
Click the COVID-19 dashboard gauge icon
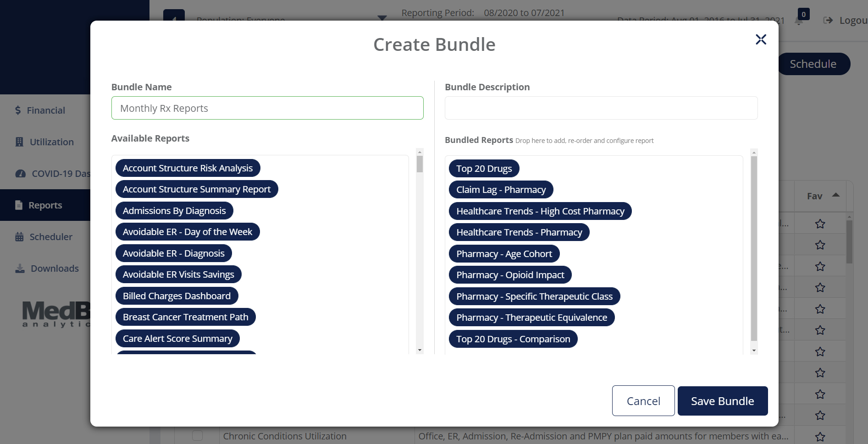21,174
